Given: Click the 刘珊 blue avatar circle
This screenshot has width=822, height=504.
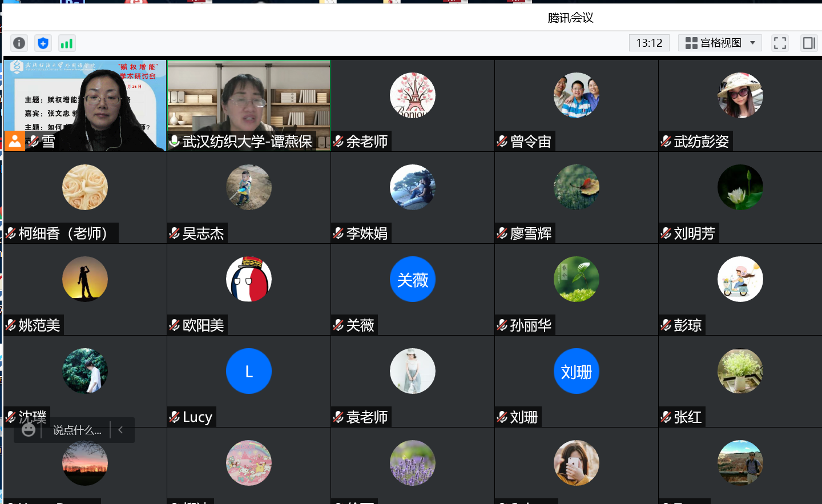Looking at the screenshot, I should pos(576,372).
